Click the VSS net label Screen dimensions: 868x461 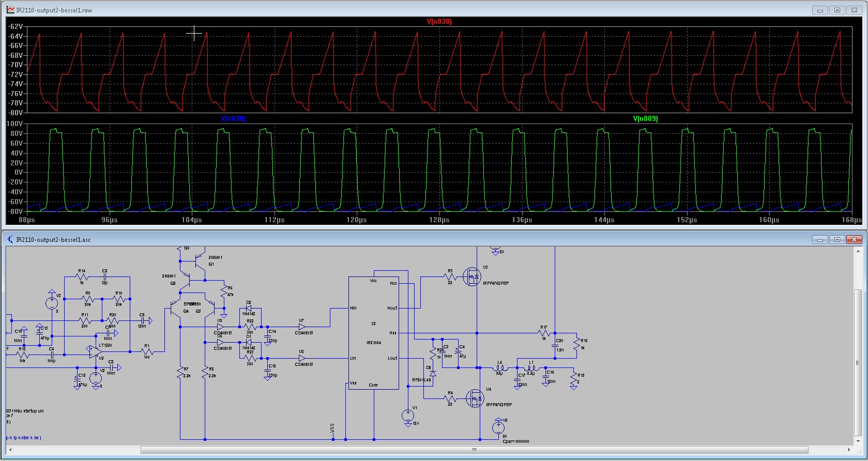pyautogui.click(x=332, y=428)
